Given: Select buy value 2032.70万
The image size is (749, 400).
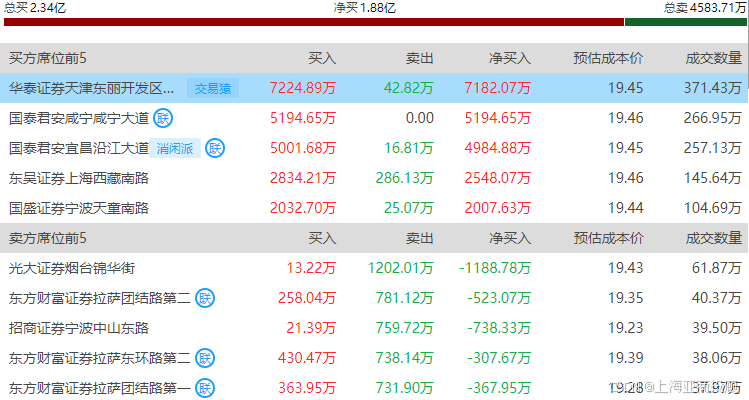Looking at the screenshot, I should click(x=303, y=208).
